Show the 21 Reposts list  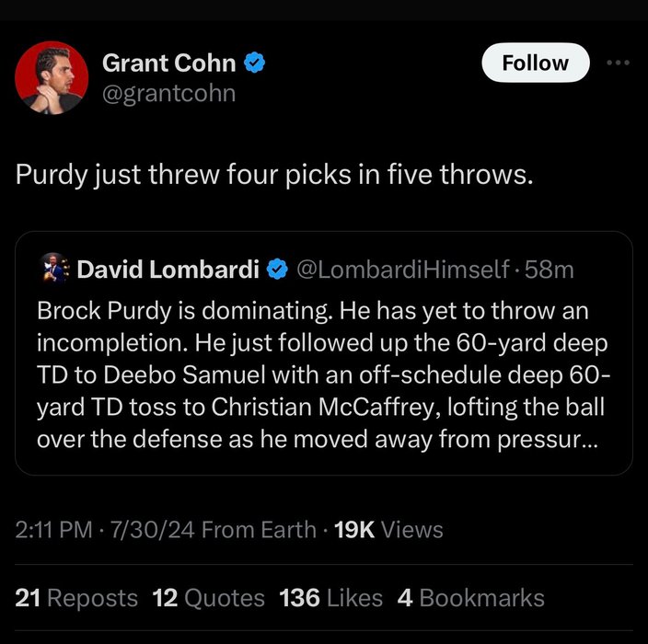coord(76,598)
